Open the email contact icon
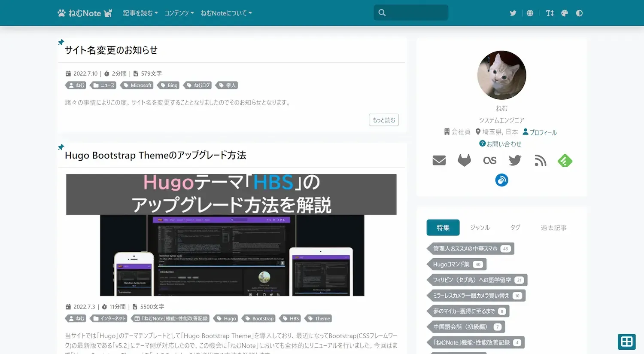The image size is (644, 354). [439, 160]
